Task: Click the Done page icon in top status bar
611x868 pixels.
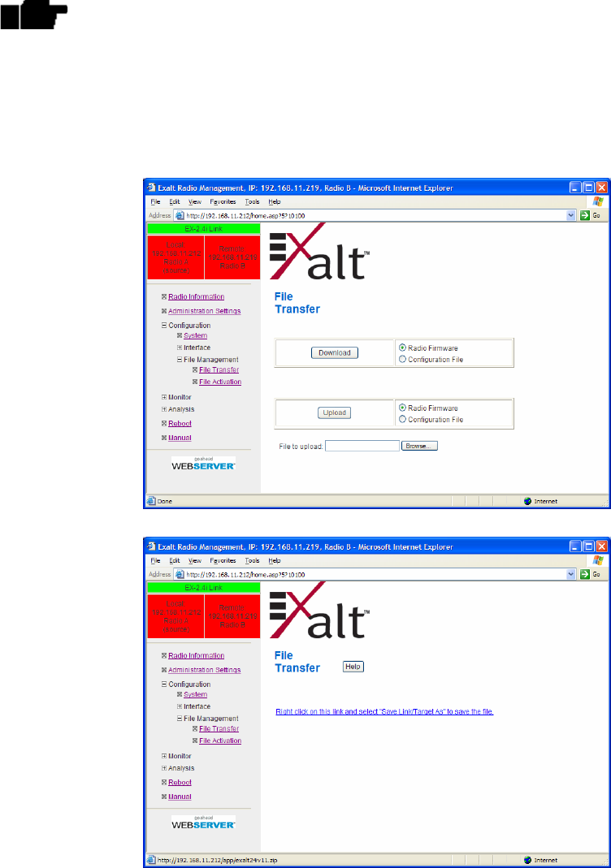Action: (x=151, y=501)
